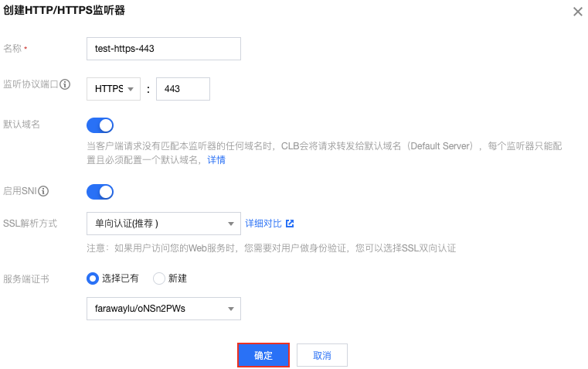Expand the 单向认证(推荐) SSL dropdown
The width and height of the screenshot is (588, 369).
[x=164, y=224]
